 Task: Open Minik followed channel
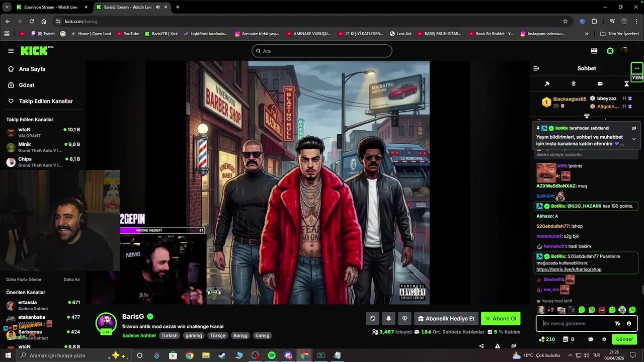[43, 147]
